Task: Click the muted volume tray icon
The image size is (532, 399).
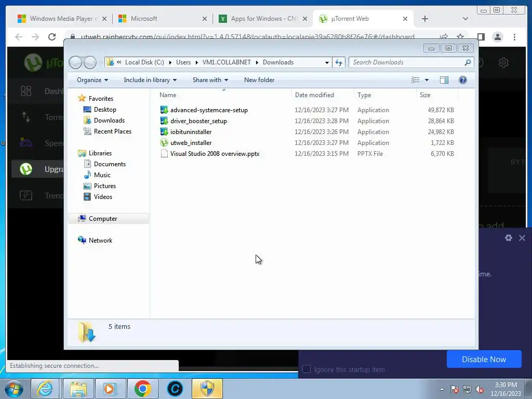Action: click(x=480, y=389)
